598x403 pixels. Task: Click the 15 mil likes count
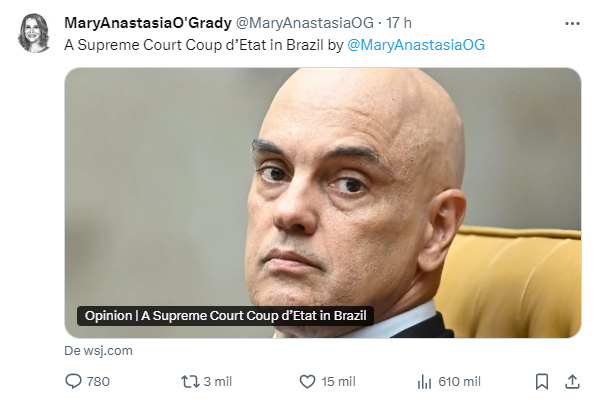point(338,381)
